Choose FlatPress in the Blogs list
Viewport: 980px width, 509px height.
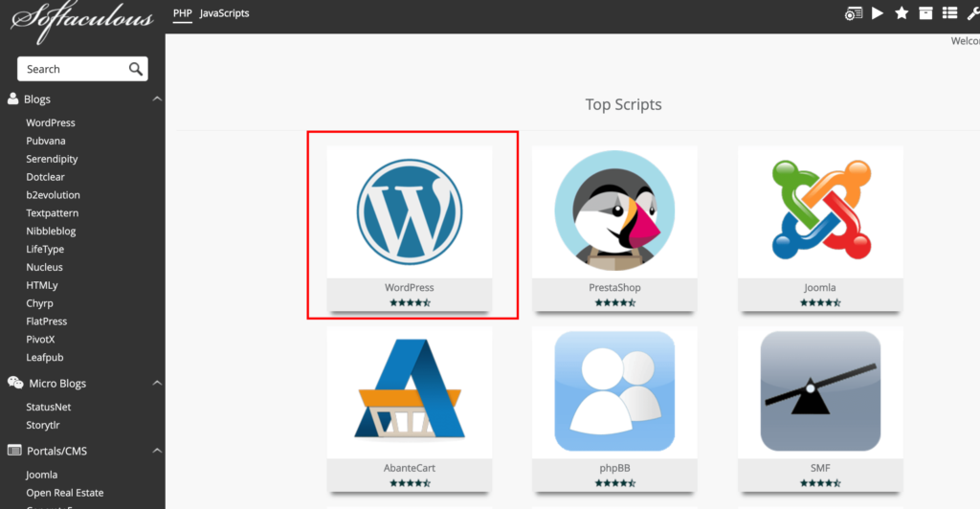coord(46,321)
